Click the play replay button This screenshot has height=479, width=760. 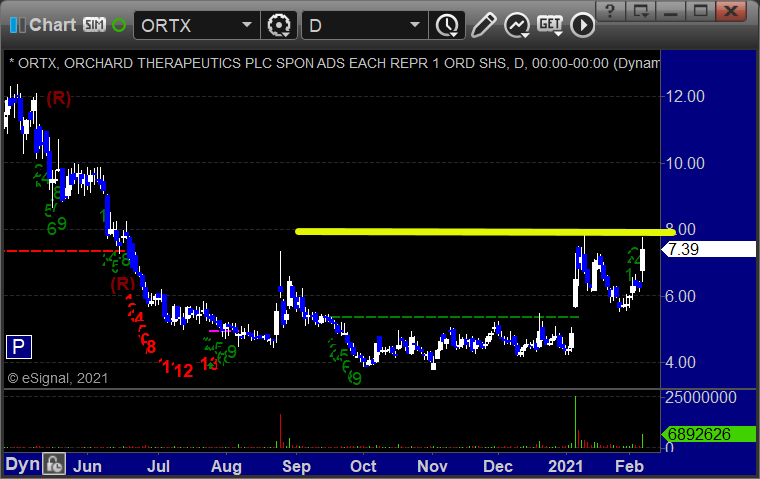(x=582, y=25)
